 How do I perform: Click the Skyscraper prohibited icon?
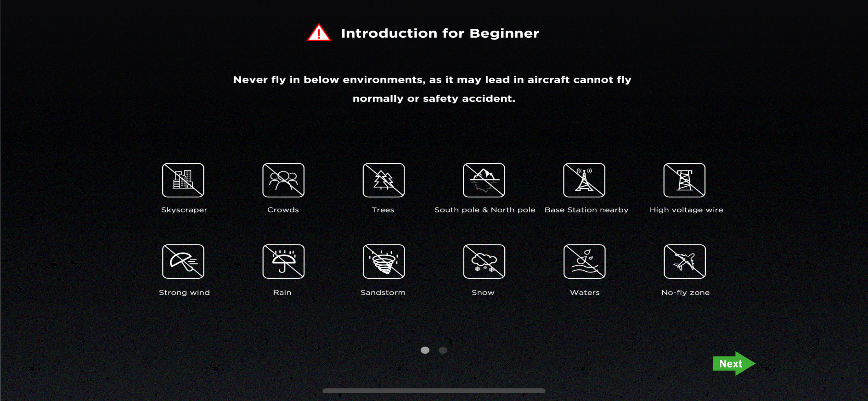183,180
